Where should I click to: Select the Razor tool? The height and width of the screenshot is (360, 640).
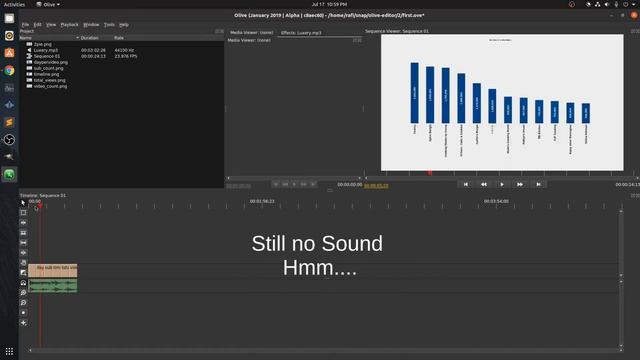pos(23,233)
